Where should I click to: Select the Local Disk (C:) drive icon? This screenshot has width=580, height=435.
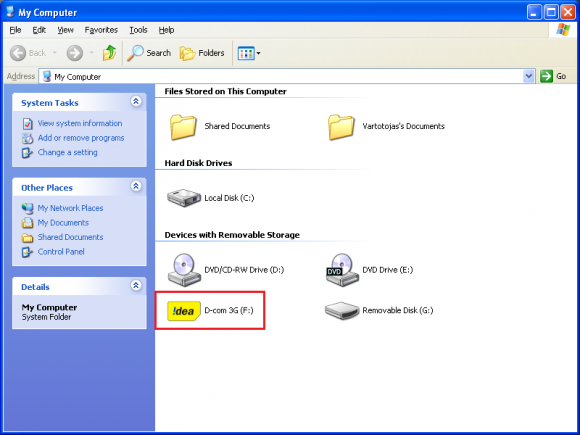click(x=184, y=198)
